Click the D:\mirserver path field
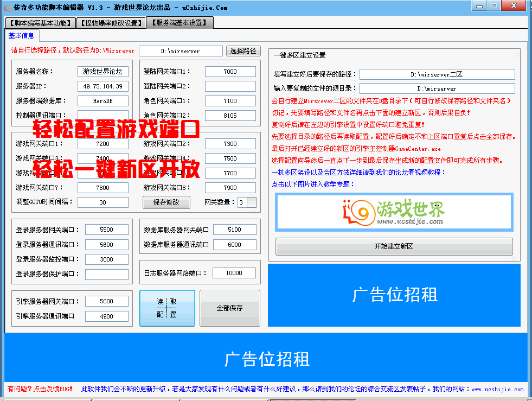This screenshot has height=401, width=532. pyautogui.click(x=181, y=51)
